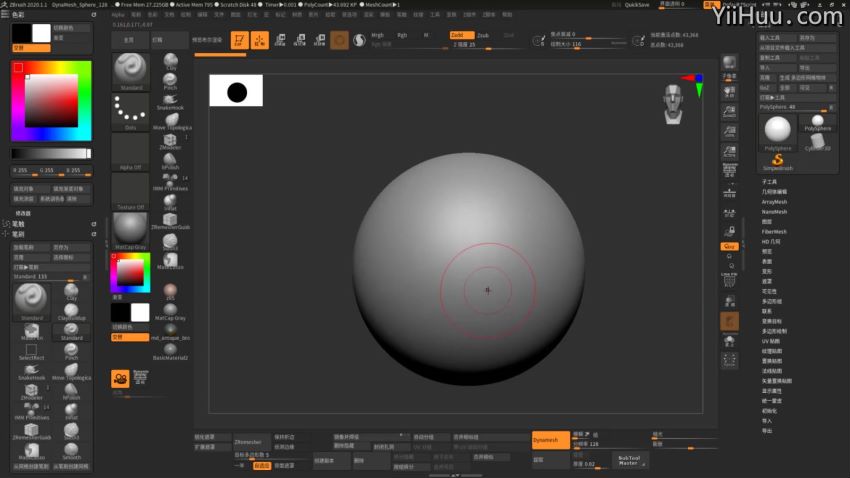Toggle the orange Qxyz button
The width and height of the screenshot is (850, 478).
coord(730,247)
